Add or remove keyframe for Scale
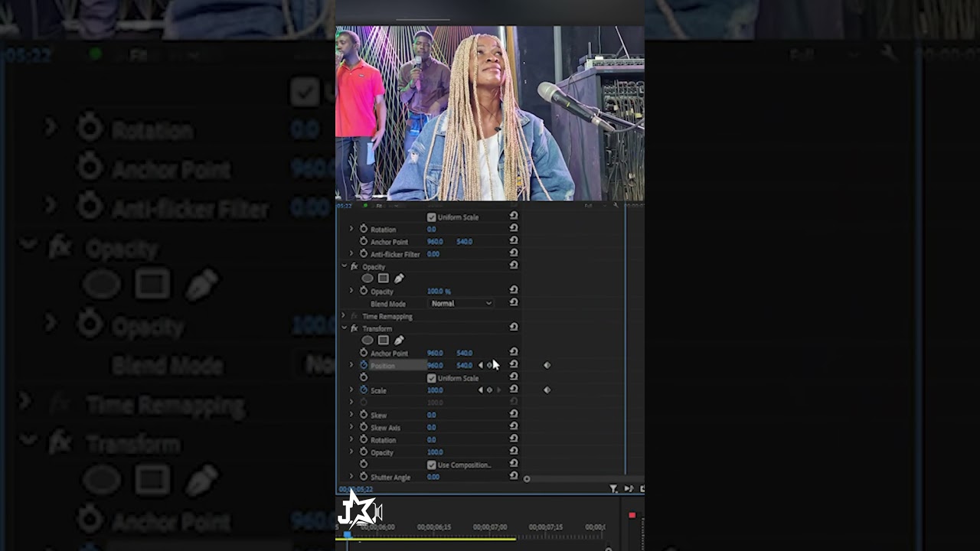Viewport: 980px width, 551px height. pyautogui.click(x=490, y=390)
